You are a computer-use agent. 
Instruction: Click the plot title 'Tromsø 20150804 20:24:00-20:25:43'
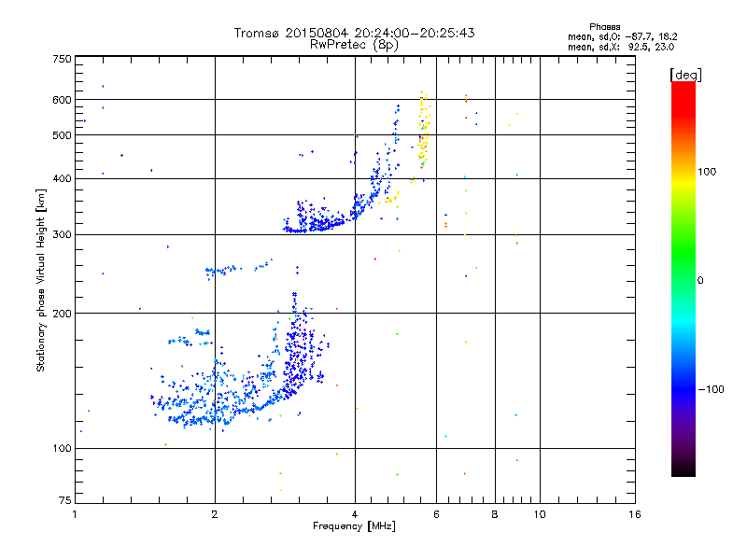coord(355,33)
